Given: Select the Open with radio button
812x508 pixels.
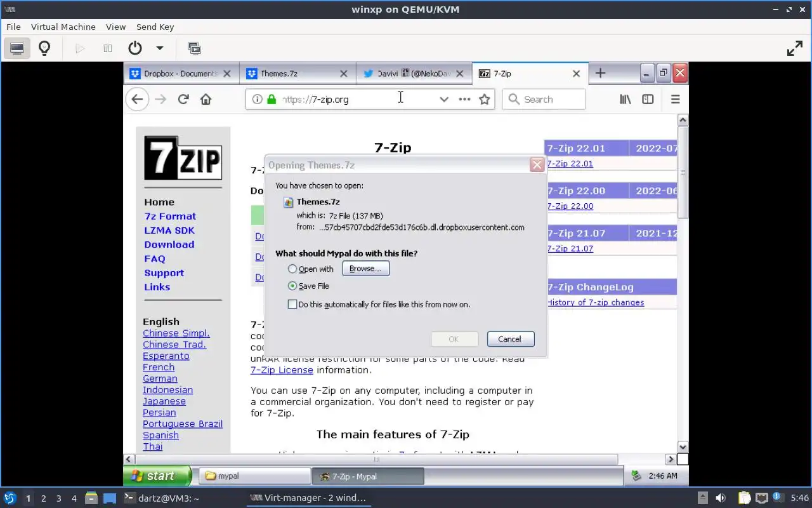Looking at the screenshot, I should pos(292,269).
